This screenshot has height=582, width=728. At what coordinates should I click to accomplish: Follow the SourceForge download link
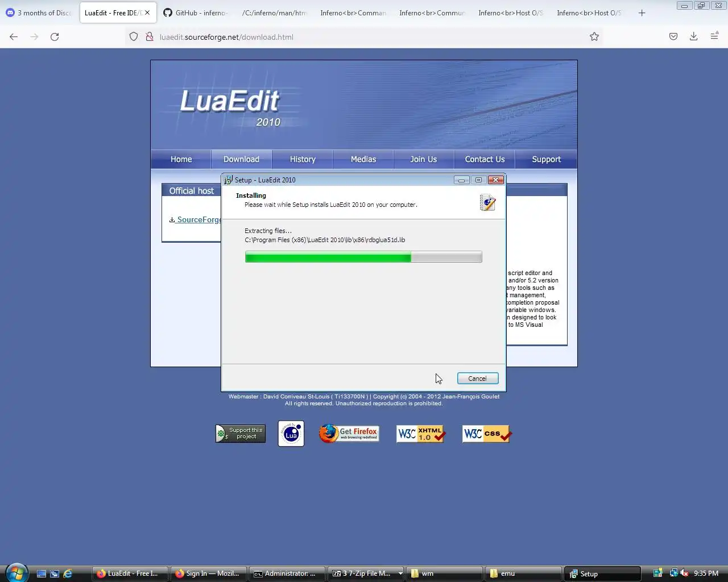(195, 219)
